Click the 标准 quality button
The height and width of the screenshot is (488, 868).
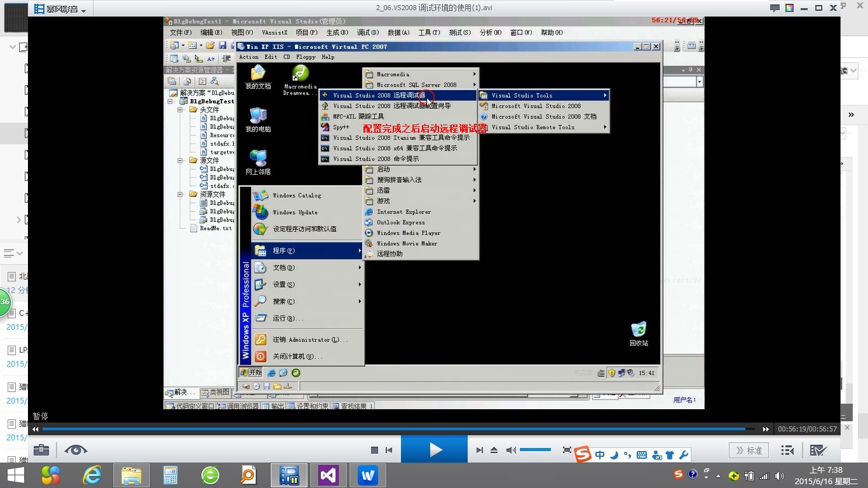(749, 450)
